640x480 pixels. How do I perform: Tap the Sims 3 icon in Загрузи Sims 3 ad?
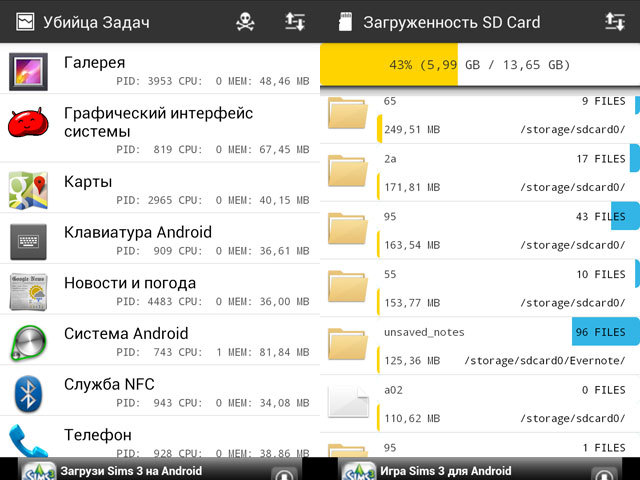click(39, 471)
